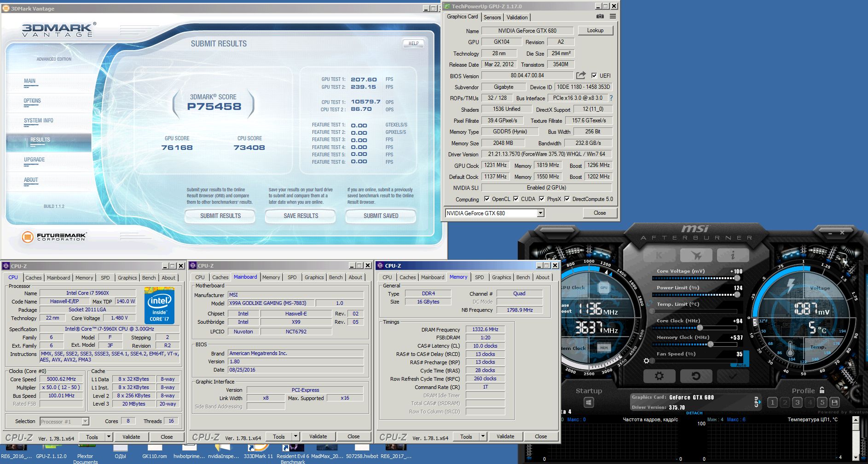Image resolution: width=868 pixels, height=464 pixels.
Task: Open the Plextor Documents desktop icon
Action: [x=85, y=453]
